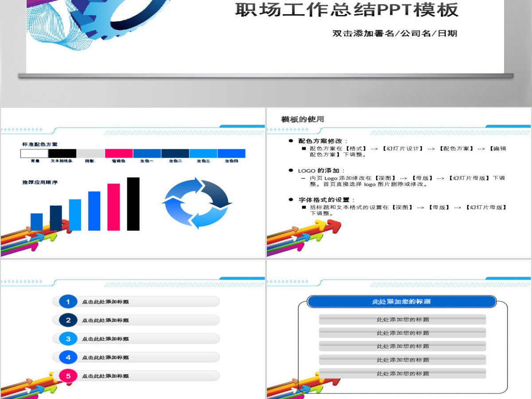
Task: Click light blue numbered circle 3
Action: tap(68, 339)
